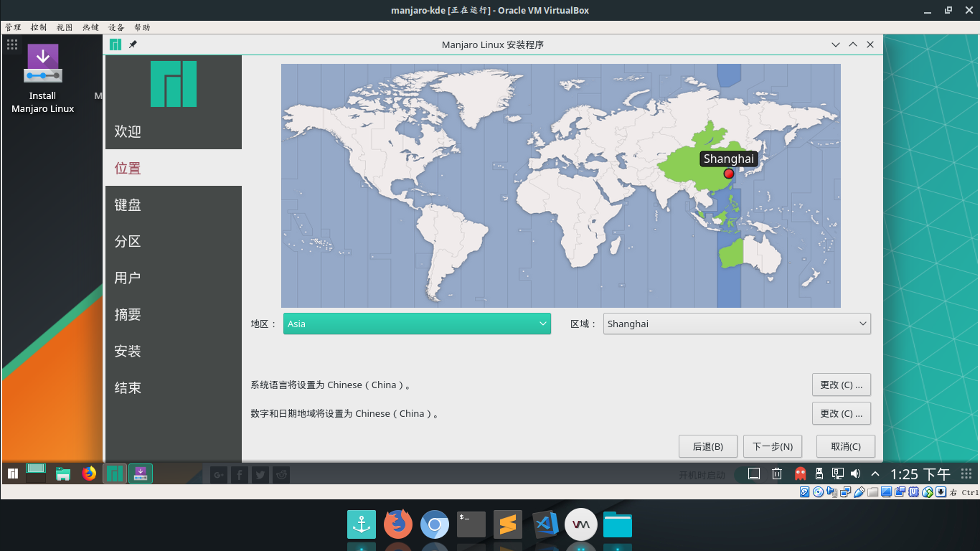Screen dimensions: 980x551
Task: Click the keyboard capture arrow in VirtualBox statusbar
Action: pos(941,492)
